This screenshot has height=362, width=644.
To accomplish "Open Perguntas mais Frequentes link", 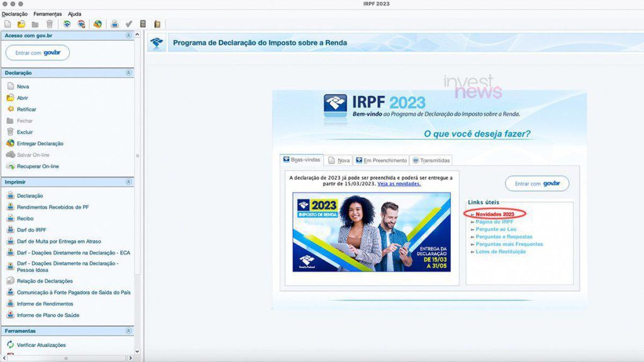I will tap(509, 244).
